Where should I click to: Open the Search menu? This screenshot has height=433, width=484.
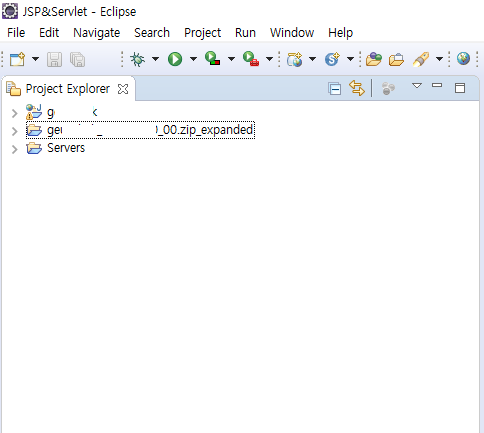click(152, 33)
